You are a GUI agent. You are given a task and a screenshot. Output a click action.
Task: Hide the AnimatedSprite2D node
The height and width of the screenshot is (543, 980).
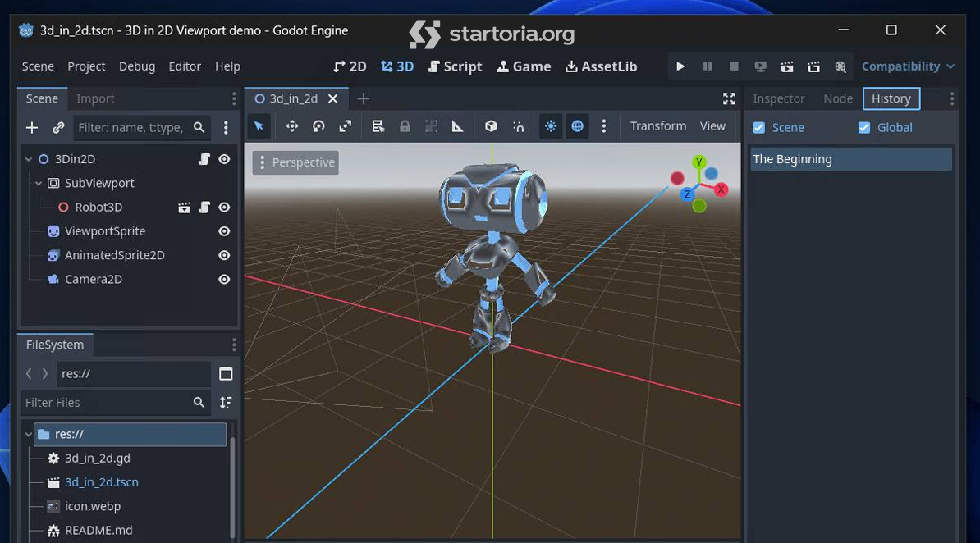point(224,256)
